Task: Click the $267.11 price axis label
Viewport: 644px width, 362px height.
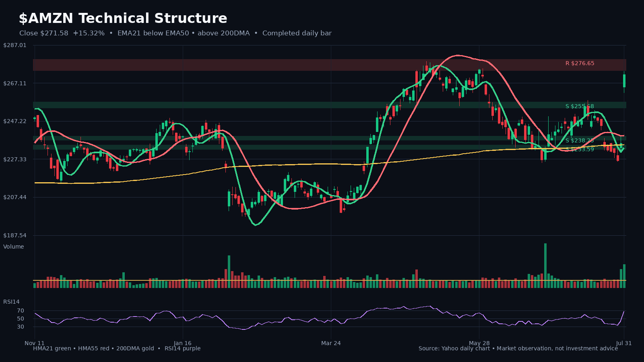Action: click(x=15, y=83)
